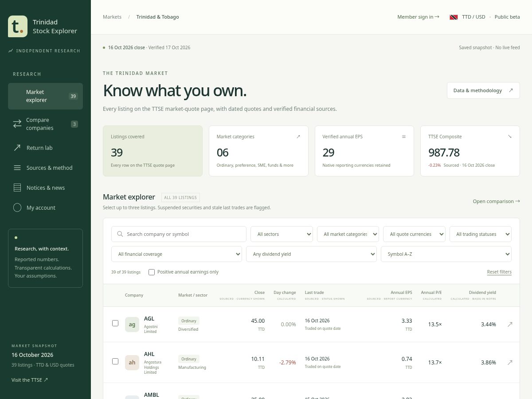
Task: Click the Annual EPS column header
Action: (401, 293)
